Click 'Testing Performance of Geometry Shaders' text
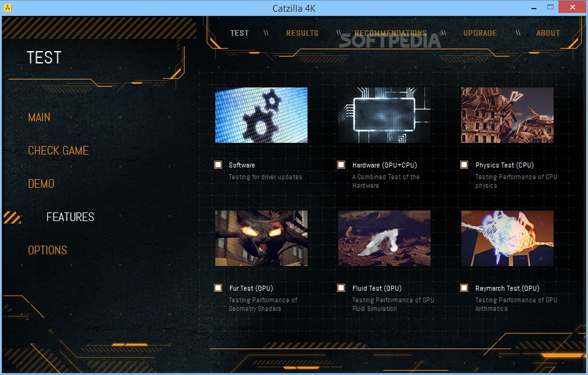The image size is (588, 375). point(263,304)
